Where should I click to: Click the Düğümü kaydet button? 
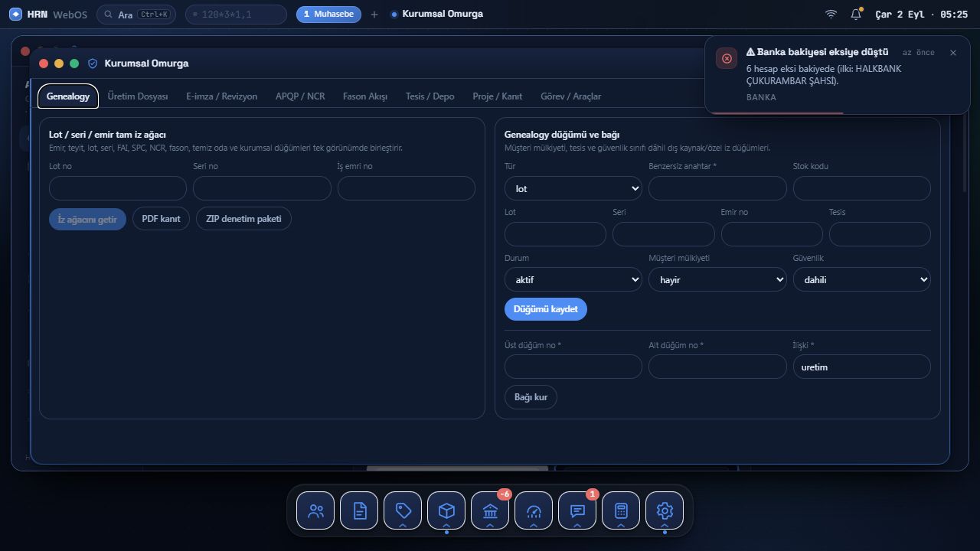(546, 309)
